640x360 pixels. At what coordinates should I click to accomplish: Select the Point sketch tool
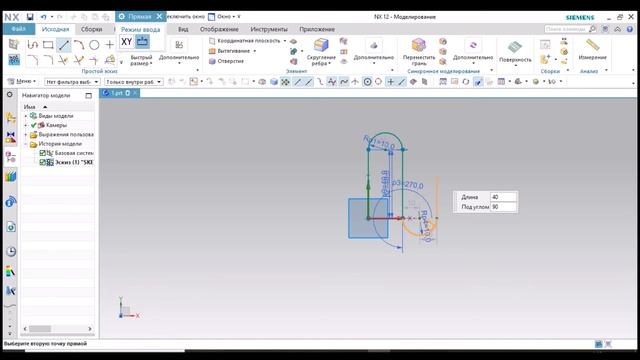click(109, 45)
